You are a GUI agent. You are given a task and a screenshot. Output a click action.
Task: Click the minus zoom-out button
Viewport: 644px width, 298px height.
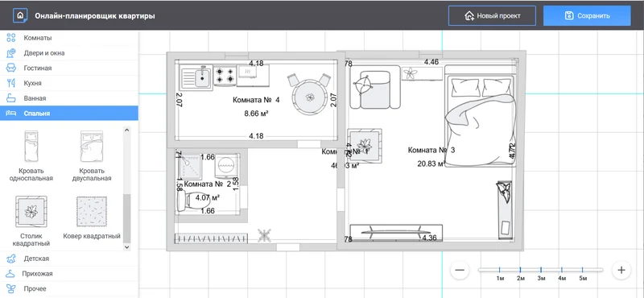click(460, 270)
